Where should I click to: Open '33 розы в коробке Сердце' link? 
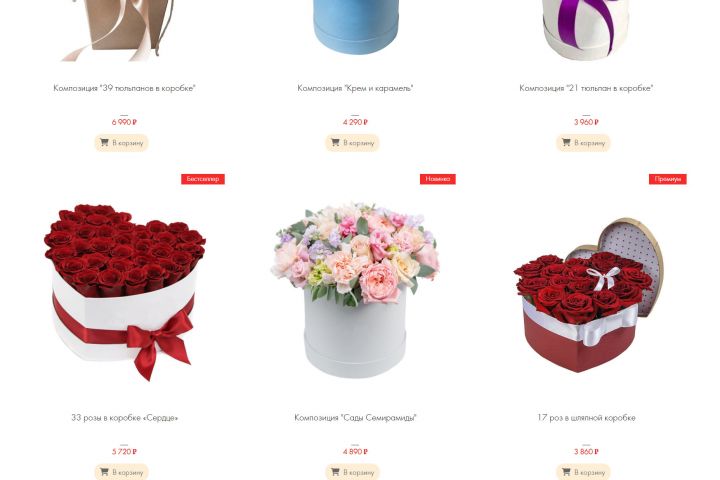[x=124, y=418]
